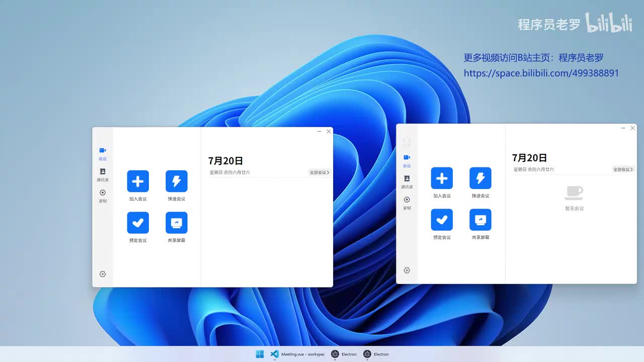This screenshot has height=362, width=644.
Task: Close the right meeting window
Action: [632, 128]
